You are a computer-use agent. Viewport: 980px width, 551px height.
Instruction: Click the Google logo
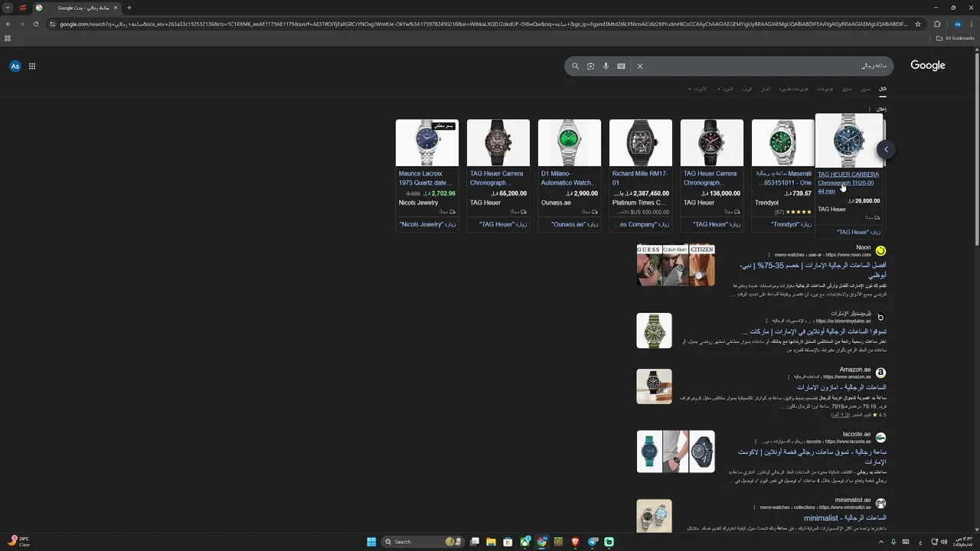(x=928, y=66)
